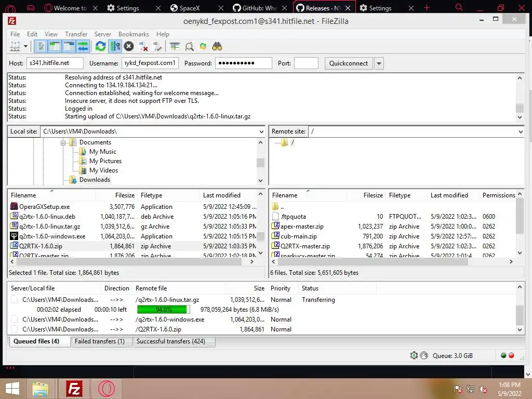The width and height of the screenshot is (532, 399).
Task: Toggle local directory tree display
Action: coord(55,46)
